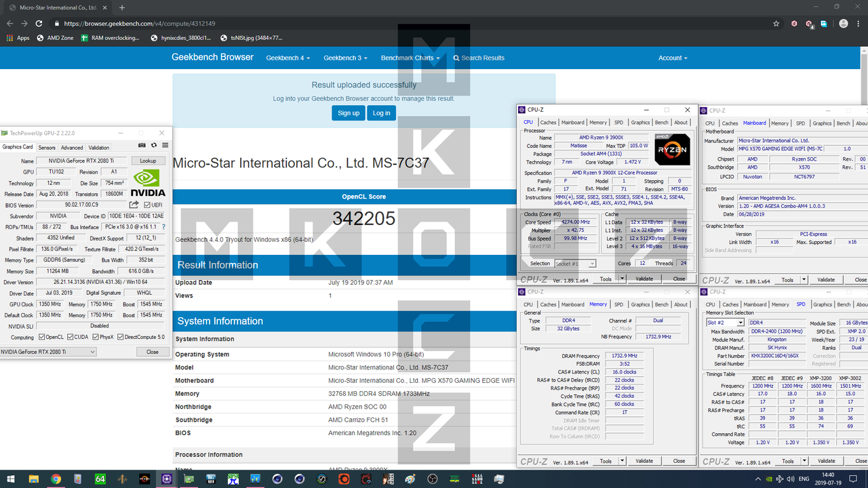Click the volume icon in system tray

[x=792, y=479]
